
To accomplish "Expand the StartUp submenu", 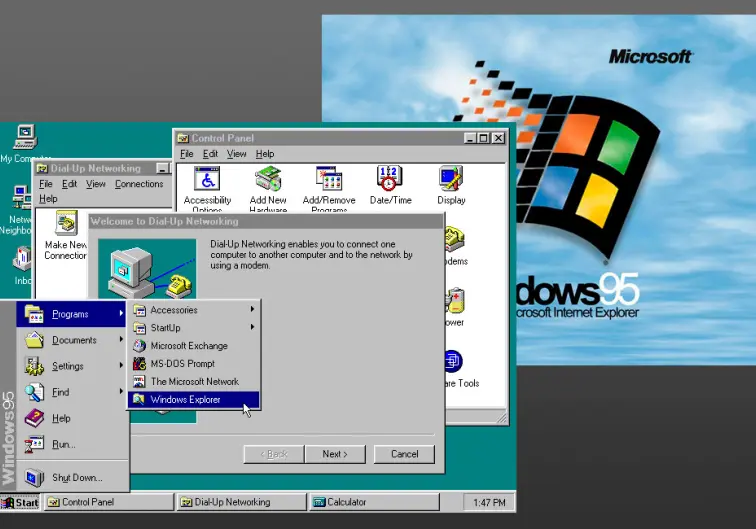I will coord(165,328).
